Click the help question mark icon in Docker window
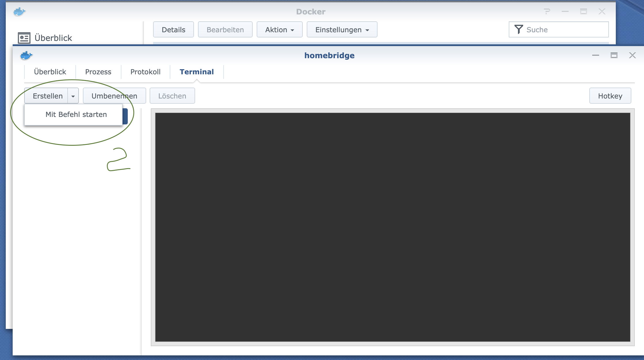The height and width of the screenshot is (360, 644). (x=547, y=12)
